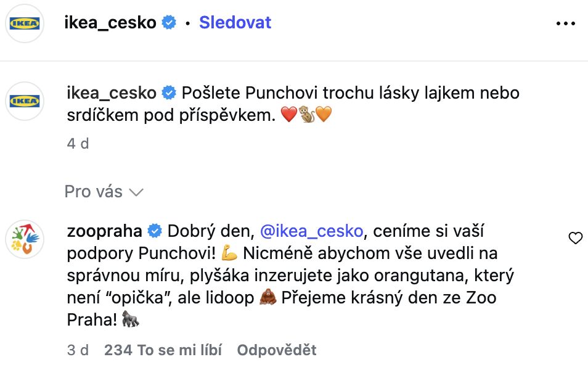View who liked via "234 To se mi líbí"
Screen dimensions: 588x370
(163, 350)
